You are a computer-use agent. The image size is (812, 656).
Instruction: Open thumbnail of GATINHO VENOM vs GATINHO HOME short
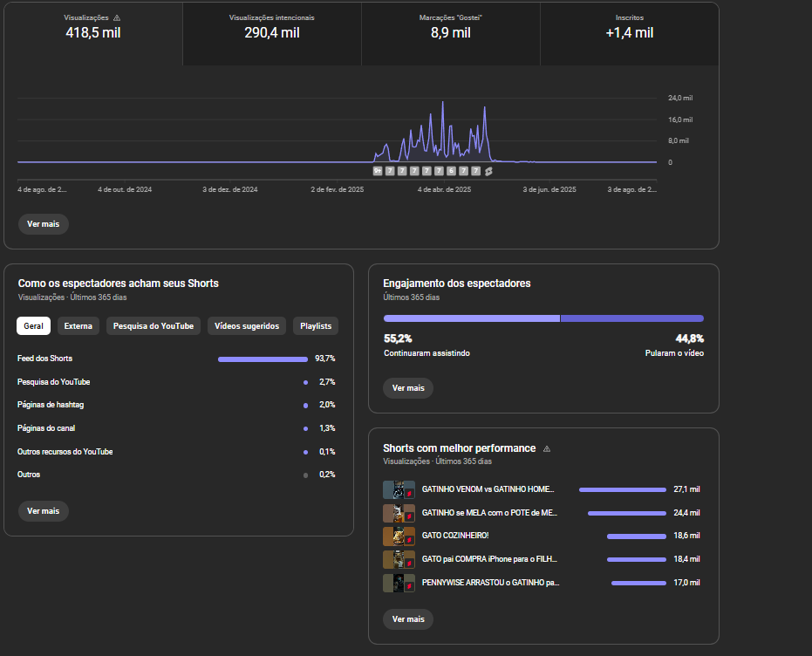[399, 489]
